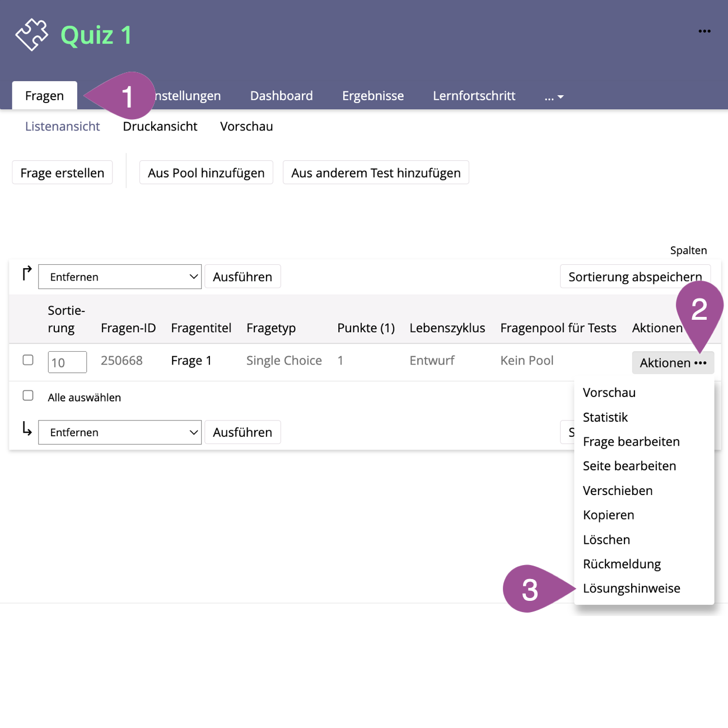Image resolution: width=728 pixels, height=728 pixels.
Task: Click the bottom arrow selection icon
Action: tap(26, 429)
